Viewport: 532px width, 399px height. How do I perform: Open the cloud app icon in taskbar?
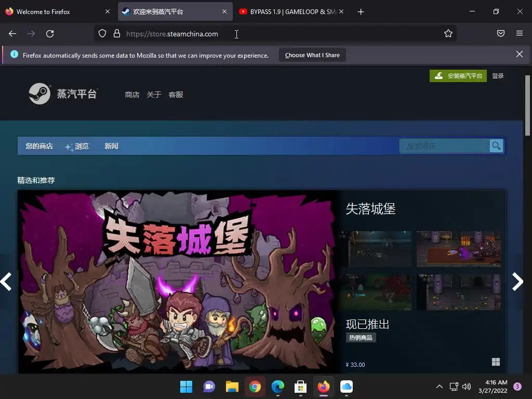(x=347, y=387)
